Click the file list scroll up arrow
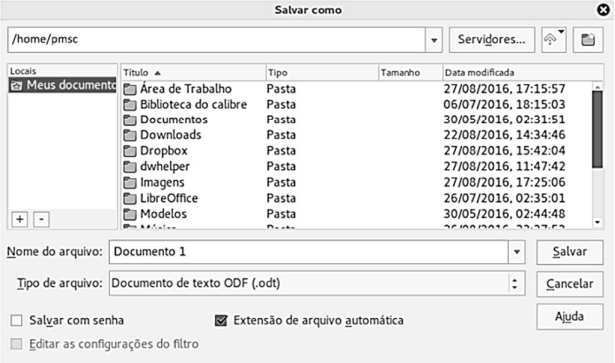The image size is (615, 363). [597, 87]
